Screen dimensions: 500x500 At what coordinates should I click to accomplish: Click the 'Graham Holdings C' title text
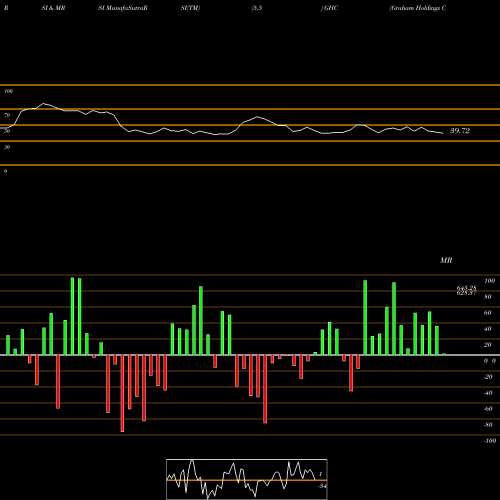click(418, 8)
